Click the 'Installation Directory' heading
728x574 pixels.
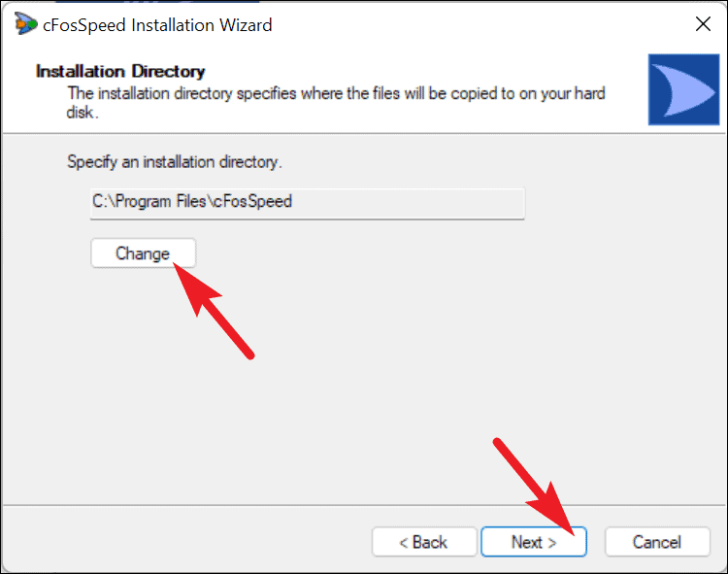click(x=120, y=71)
